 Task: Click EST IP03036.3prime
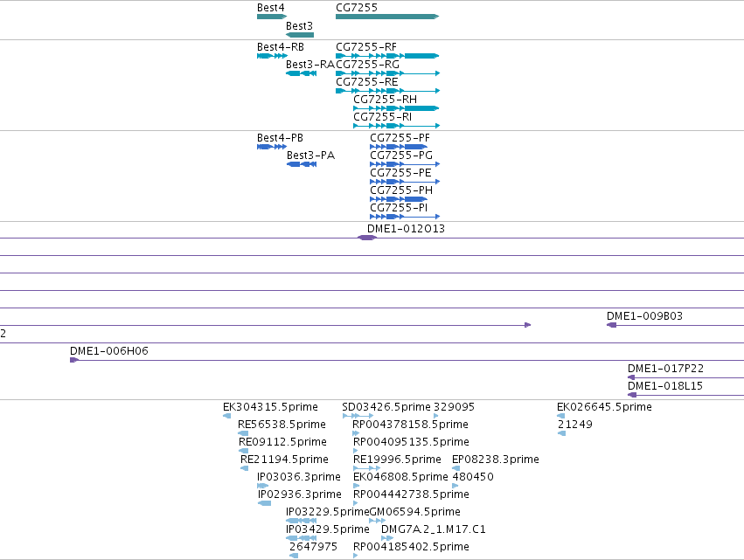click(x=299, y=477)
